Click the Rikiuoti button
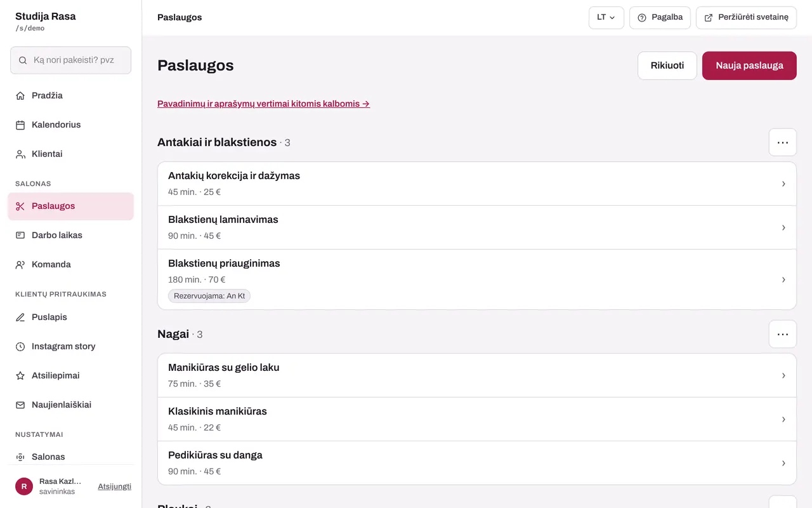Screen dimensions: 812x508 click(x=667, y=65)
